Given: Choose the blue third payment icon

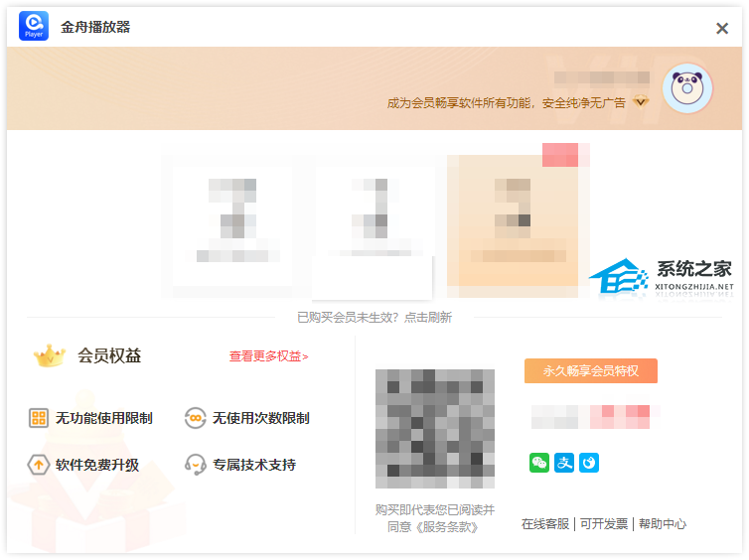Looking at the screenshot, I should [589, 463].
